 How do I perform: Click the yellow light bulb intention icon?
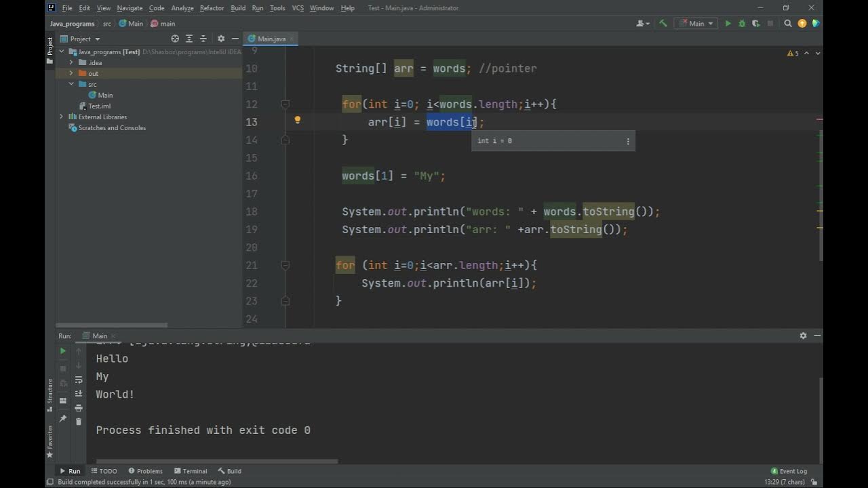coord(297,120)
